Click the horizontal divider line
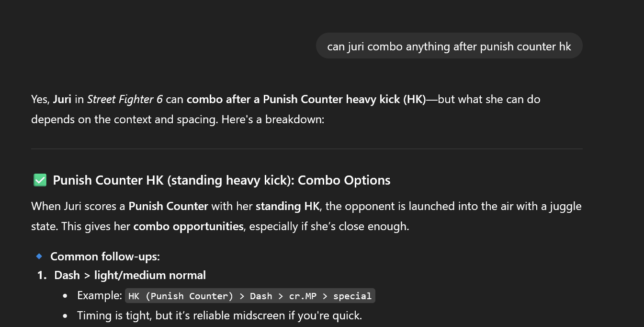 pyautogui.click(x=306, y=149)
